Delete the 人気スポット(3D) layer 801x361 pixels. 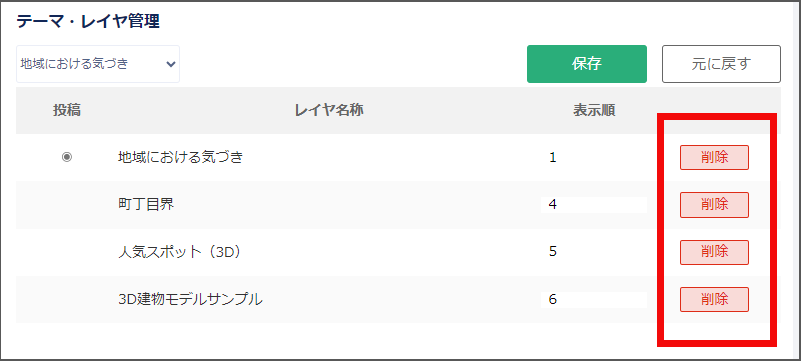pos(714,252)
